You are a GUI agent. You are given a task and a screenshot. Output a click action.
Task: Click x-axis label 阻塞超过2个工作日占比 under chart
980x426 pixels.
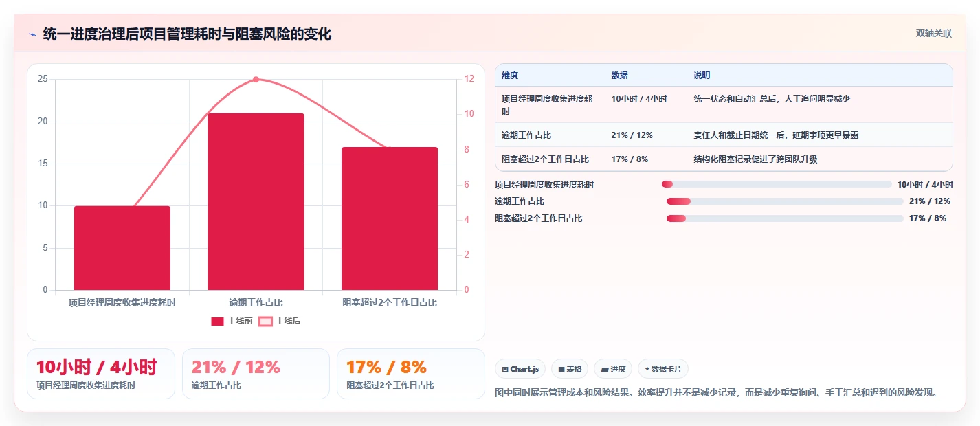(x=390, y=302)
